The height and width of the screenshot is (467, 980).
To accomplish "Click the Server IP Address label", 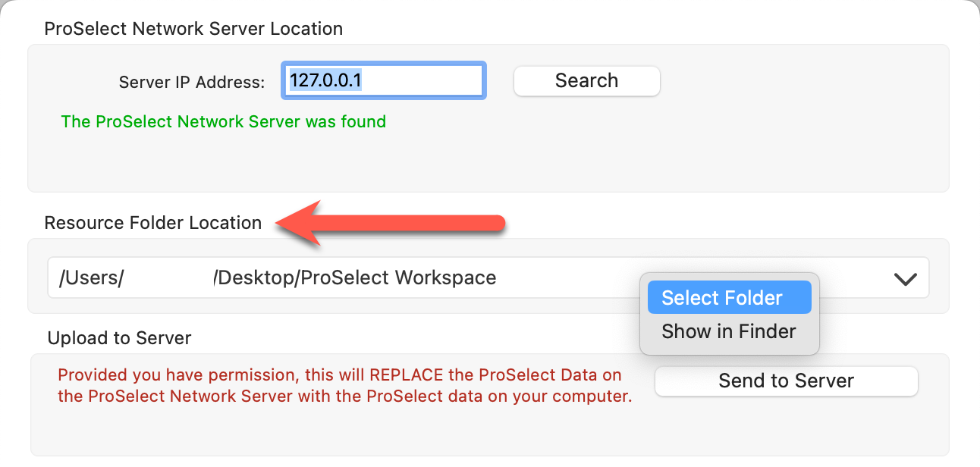I will [x=192, y=82].
